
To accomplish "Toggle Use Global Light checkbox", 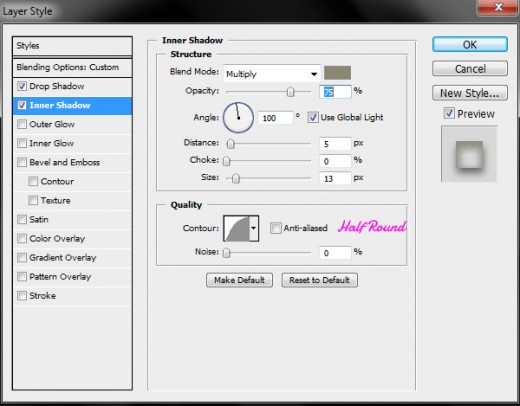I will tap(313, 117).
